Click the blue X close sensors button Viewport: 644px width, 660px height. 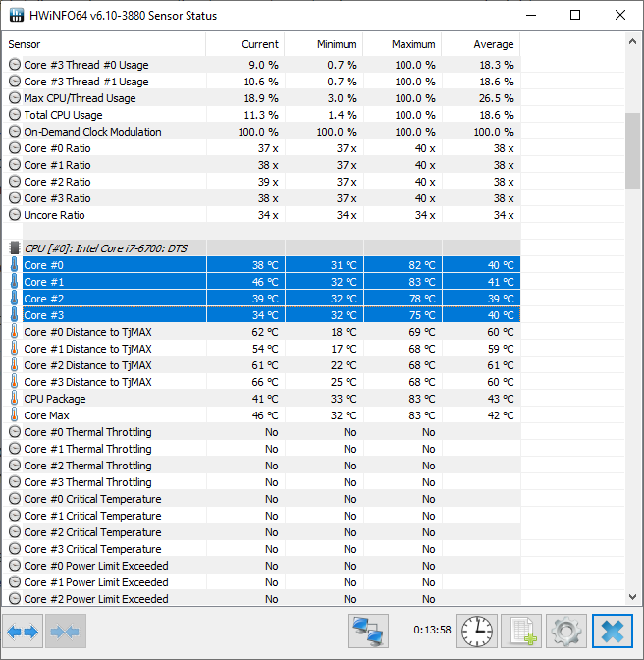(x=612, y=631)
